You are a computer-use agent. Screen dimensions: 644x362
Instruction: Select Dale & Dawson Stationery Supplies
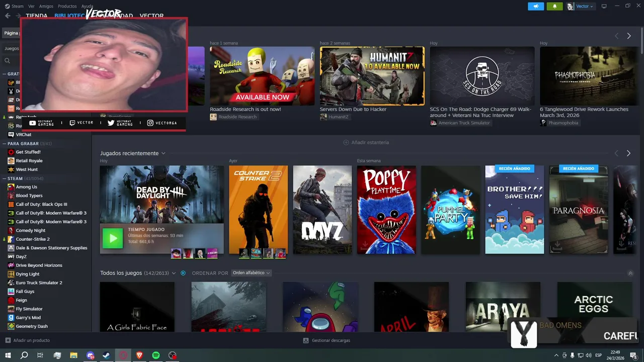[x=51, y=248]
